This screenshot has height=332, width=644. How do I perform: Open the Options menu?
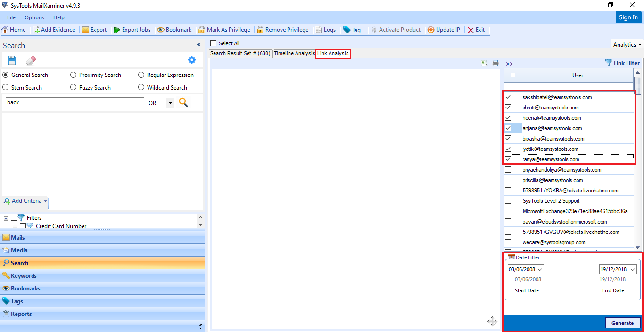pyautogui.click(x=34, y=17)
